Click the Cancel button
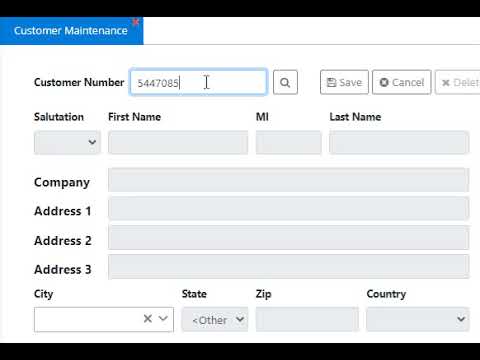This screenshot has height=360, width=480. [402, 82]
